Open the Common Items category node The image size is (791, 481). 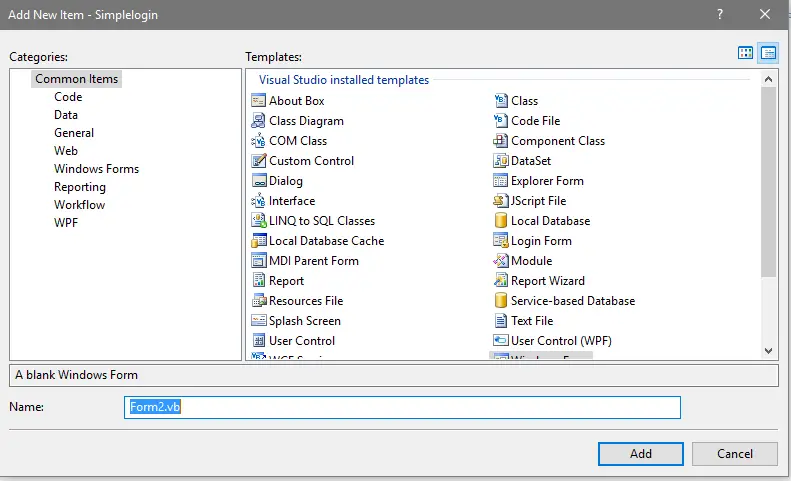pyautogui.click(x=76, y=79)
